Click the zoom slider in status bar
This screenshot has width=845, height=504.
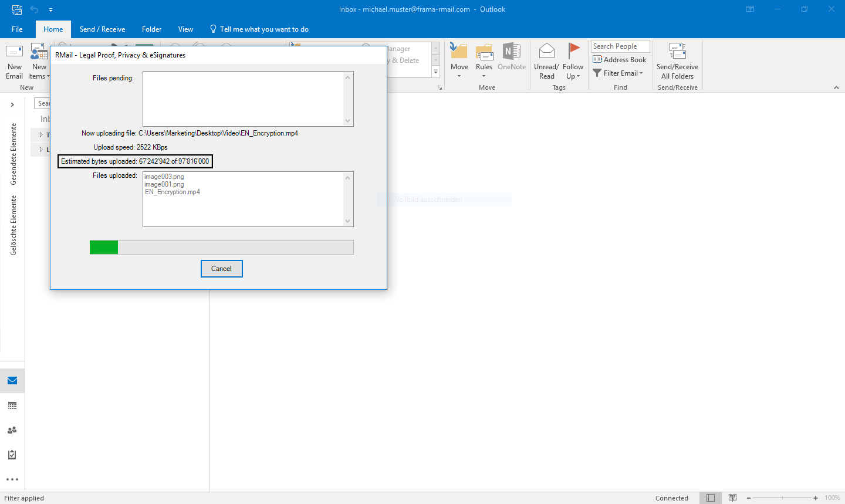pos(782,498)
